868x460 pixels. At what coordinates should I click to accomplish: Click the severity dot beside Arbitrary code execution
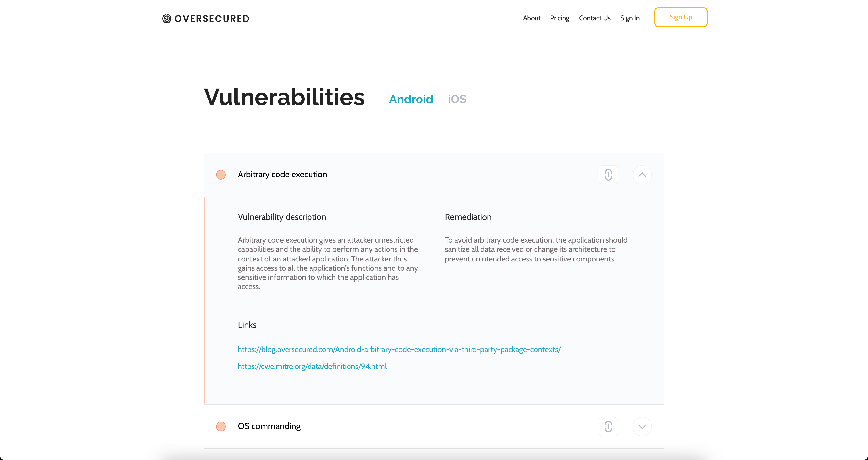[221, 175]
